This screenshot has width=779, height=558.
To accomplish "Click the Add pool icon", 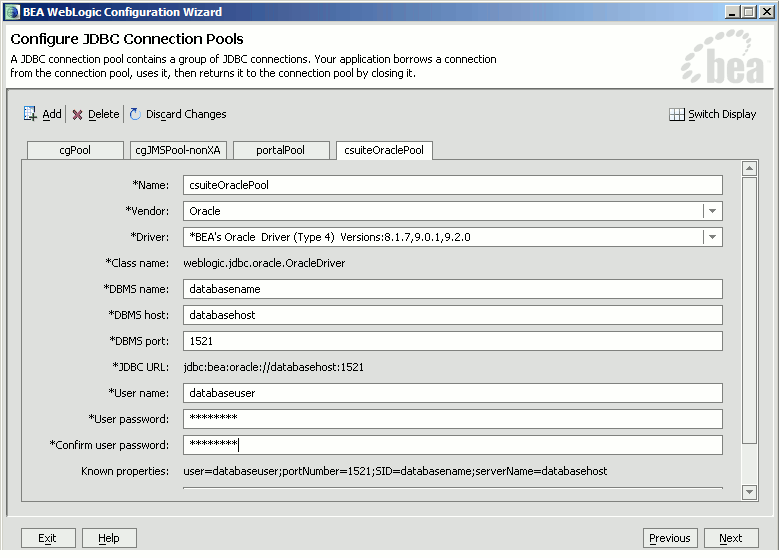I will [x=30, y=114].
